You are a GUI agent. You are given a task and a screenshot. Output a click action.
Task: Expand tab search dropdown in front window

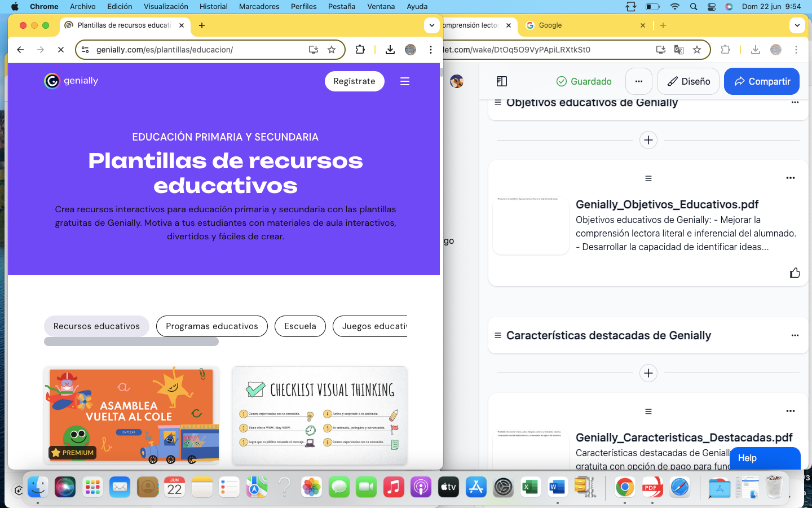coord(431,25)
